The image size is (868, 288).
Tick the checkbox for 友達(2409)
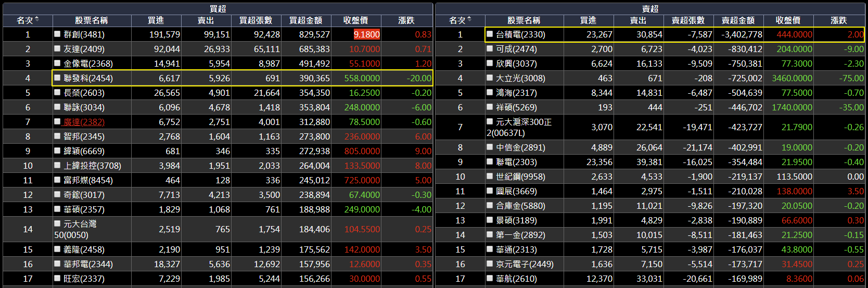[58, 48]
